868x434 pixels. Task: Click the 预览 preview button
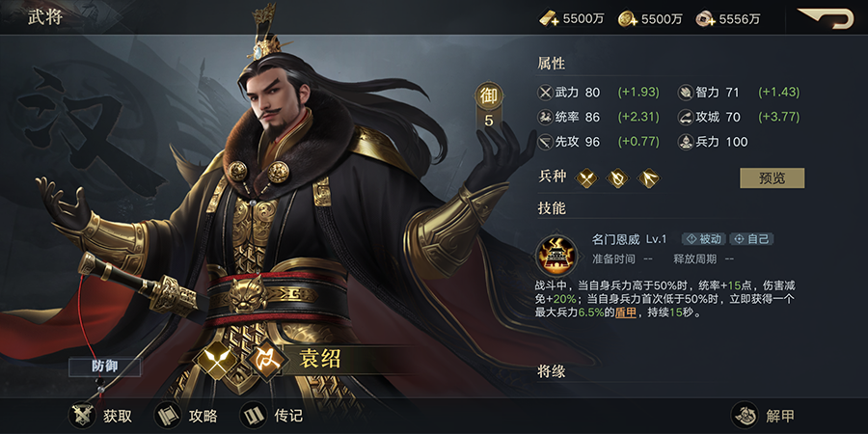pyautogui.click(x=772, y=178)
